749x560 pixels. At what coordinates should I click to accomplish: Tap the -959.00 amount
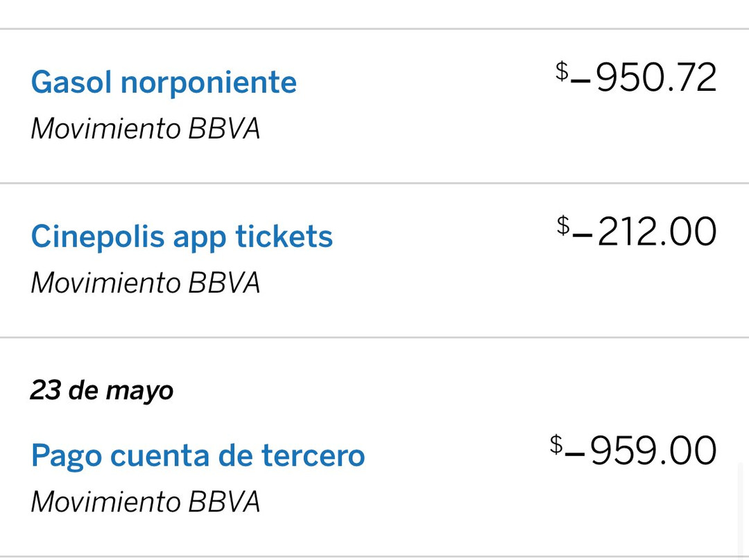point(633,450)
